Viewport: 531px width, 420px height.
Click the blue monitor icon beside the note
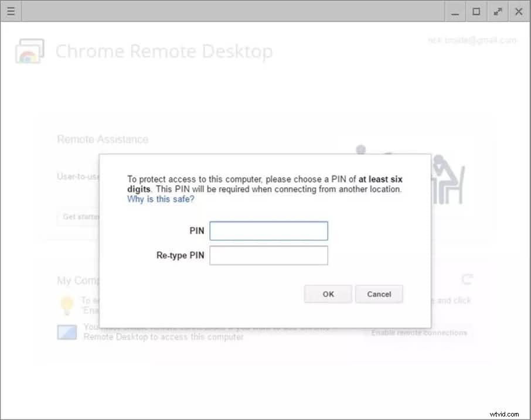(x=66, y=332)
